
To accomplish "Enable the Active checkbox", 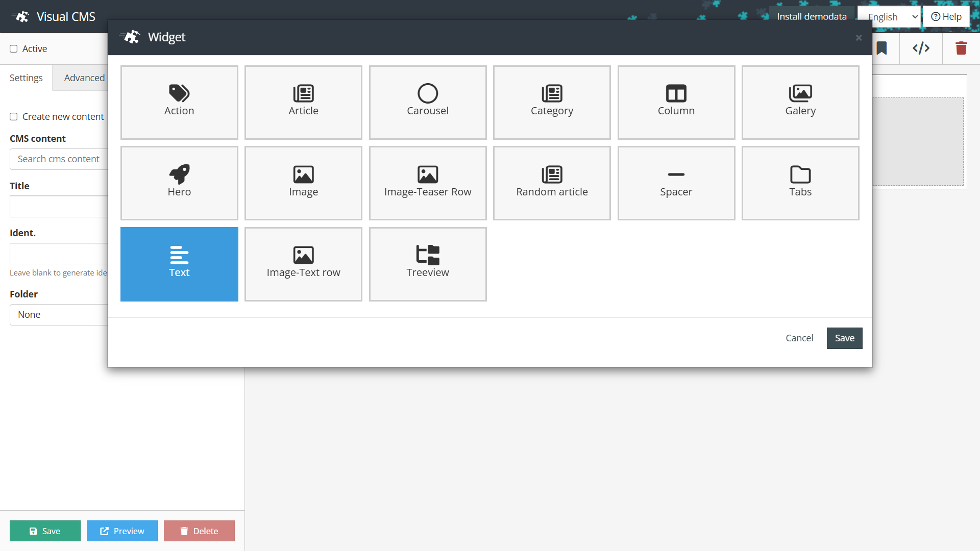I will tap(14, 49).
